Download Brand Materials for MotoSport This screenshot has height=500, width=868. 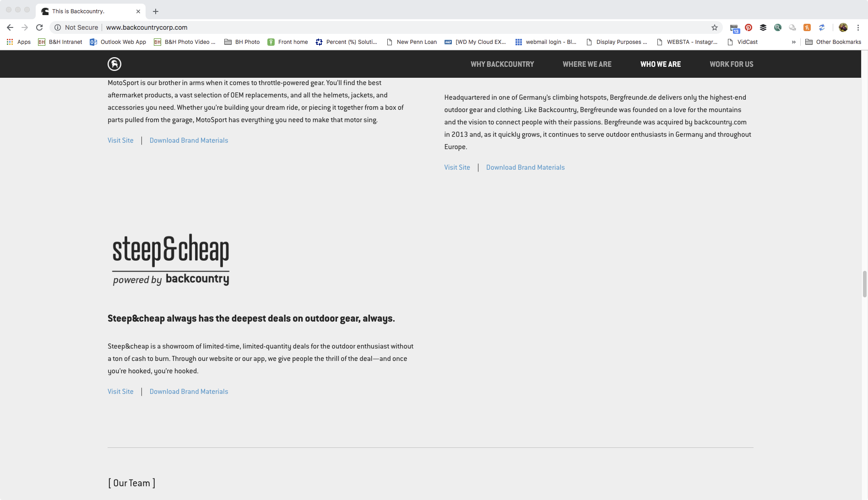pyautogui.click(x=189, y=140)
